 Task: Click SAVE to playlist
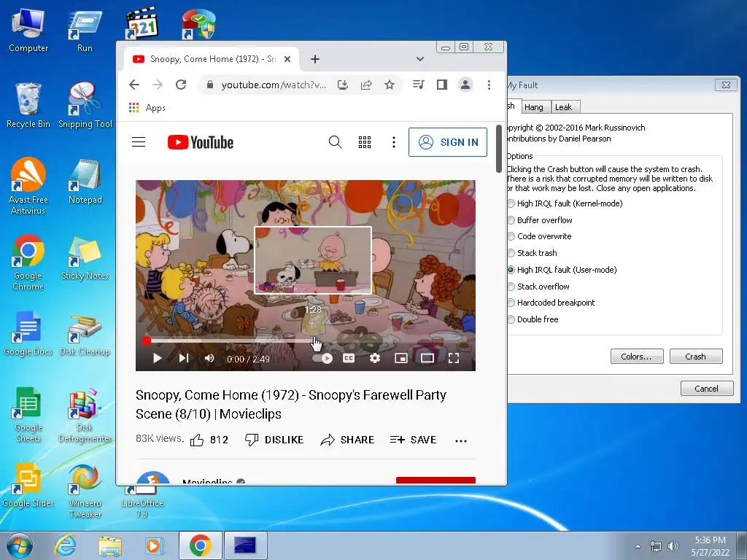tap(413, 440)
